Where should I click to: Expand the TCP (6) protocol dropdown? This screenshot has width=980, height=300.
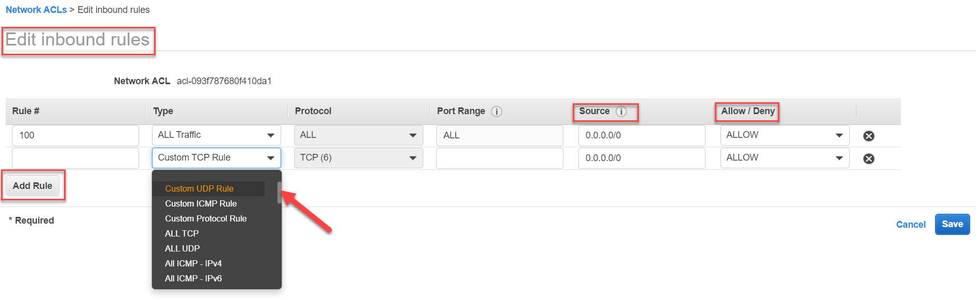tap(358, 158)
